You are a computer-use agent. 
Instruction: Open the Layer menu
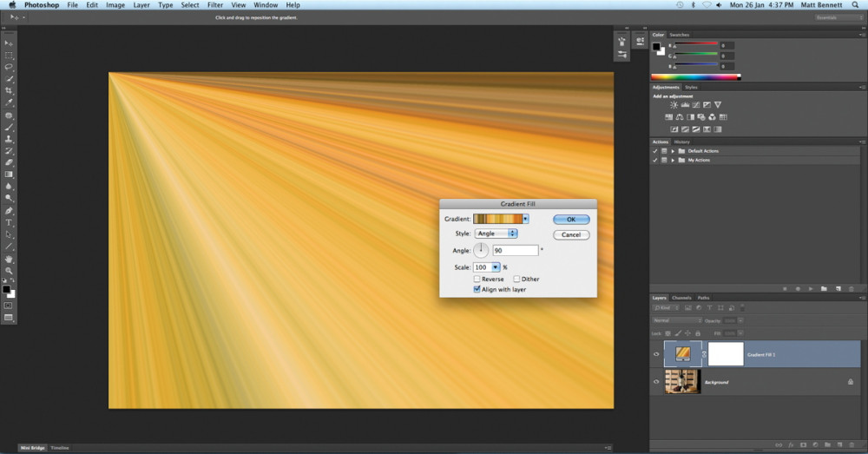tap(141, 5)
